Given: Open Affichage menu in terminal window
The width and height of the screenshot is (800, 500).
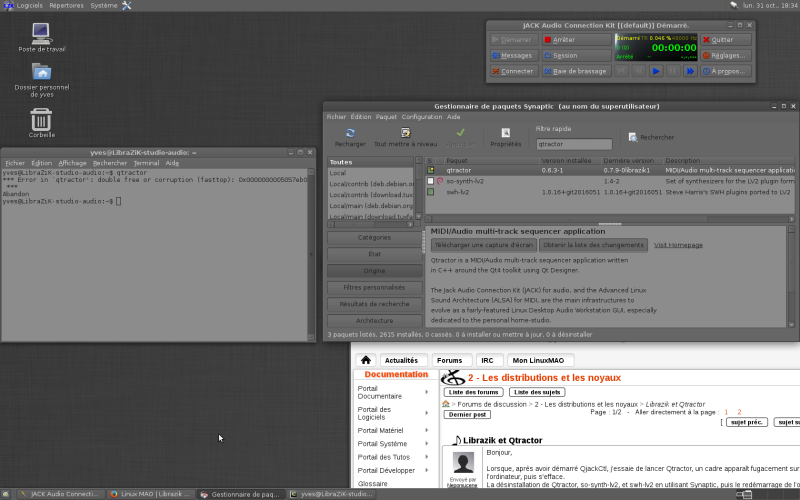Looking at the screenshot, I should click(x=72, y=163).
